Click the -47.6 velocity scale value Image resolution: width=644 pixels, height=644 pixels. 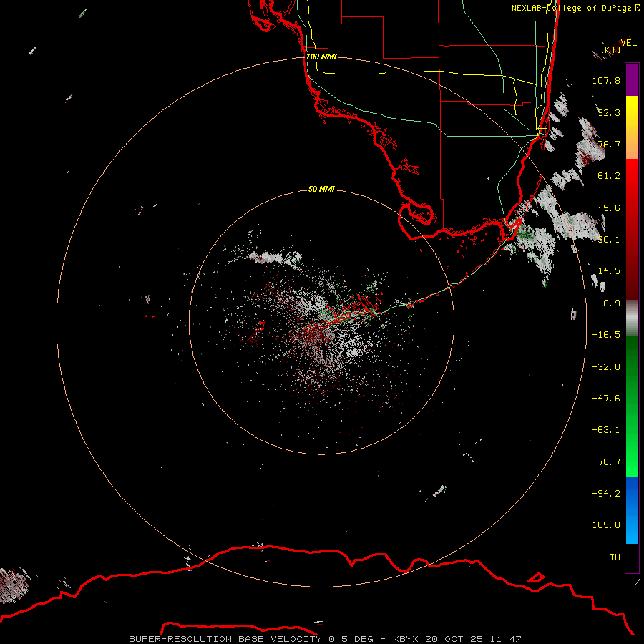606,399
